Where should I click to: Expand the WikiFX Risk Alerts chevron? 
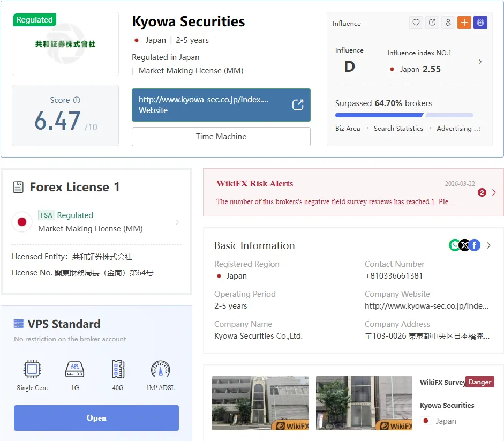pyautogui.click(x=494, y=192)
